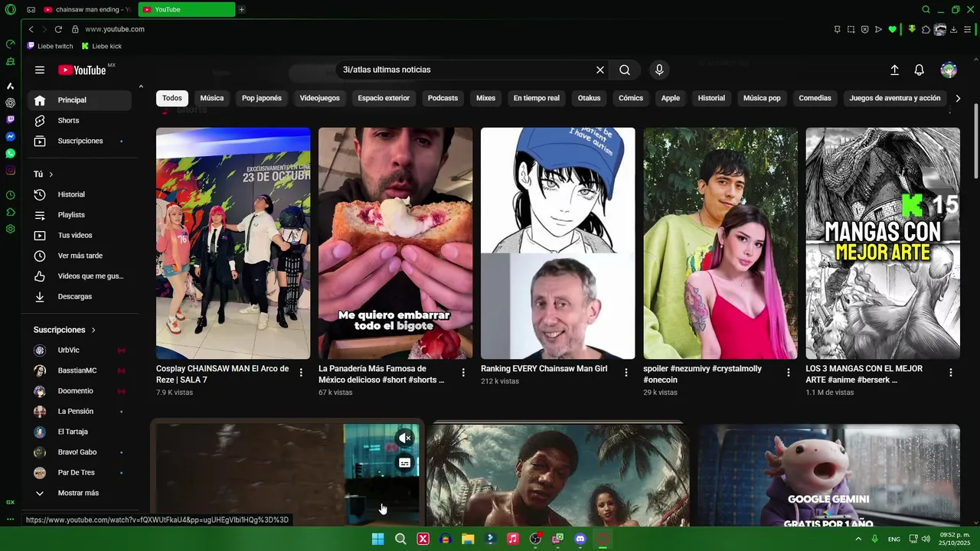Open Shorts in the sidebar
Image resolution: width=980 pixels, height=551 pixels.
coord(80,120)
